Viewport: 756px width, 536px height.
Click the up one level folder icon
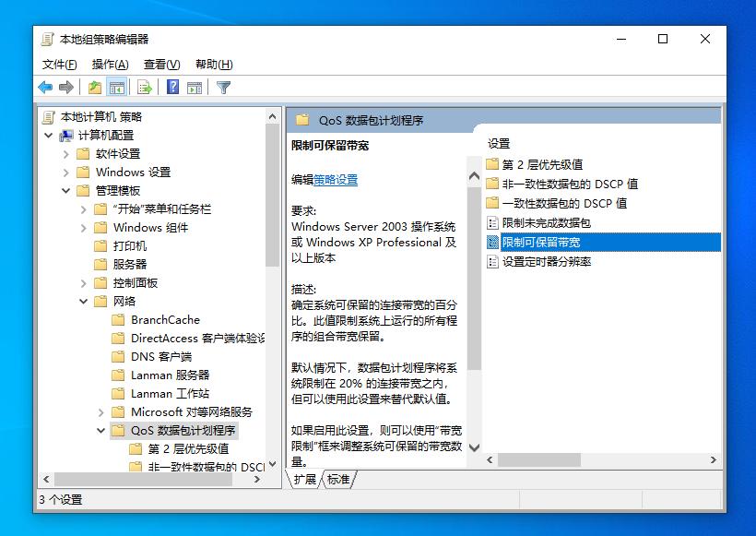(95, 87)
